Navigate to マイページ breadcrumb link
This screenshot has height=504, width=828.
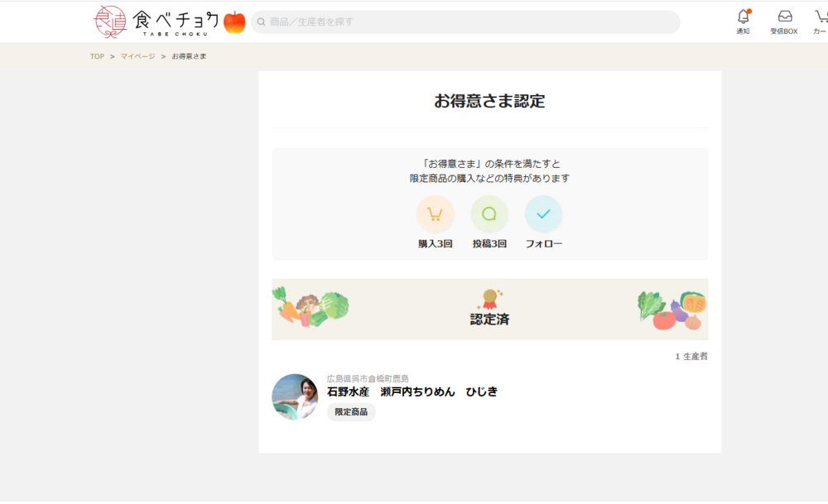pos(137,56)
